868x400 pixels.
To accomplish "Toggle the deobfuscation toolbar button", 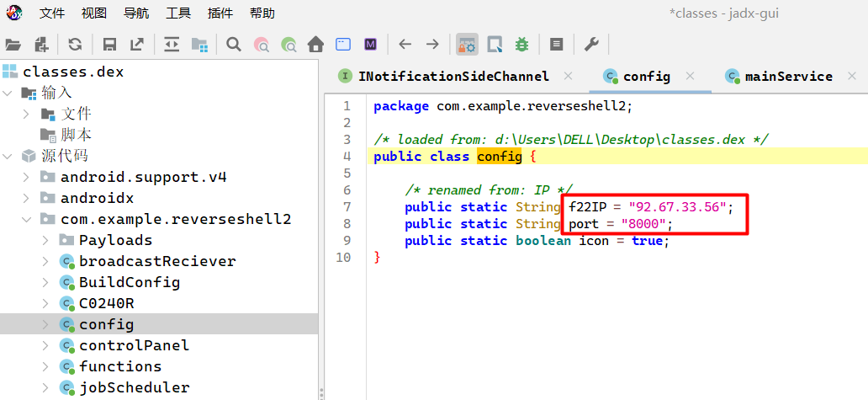I will click(x=467, y=45).
